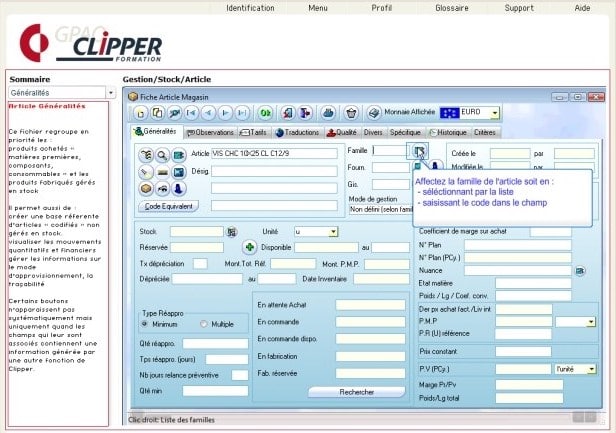Click the calculator icon next to Stock field

pyautogui.click(x=232, y=232)
